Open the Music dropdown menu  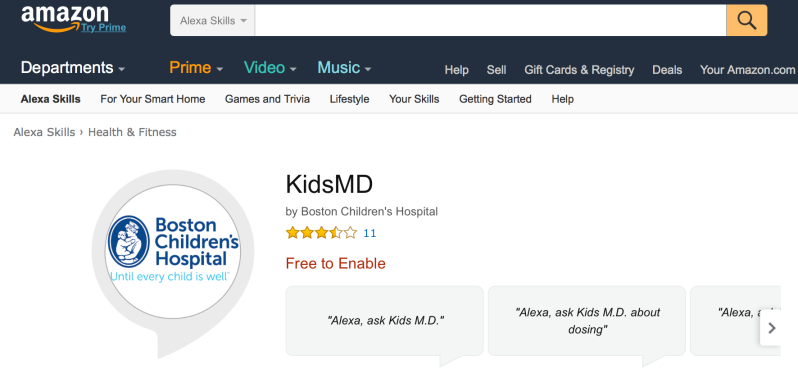pos(344,68)
